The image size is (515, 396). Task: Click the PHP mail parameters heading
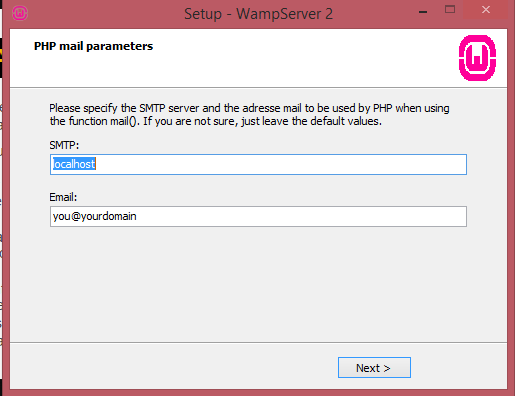93,46
